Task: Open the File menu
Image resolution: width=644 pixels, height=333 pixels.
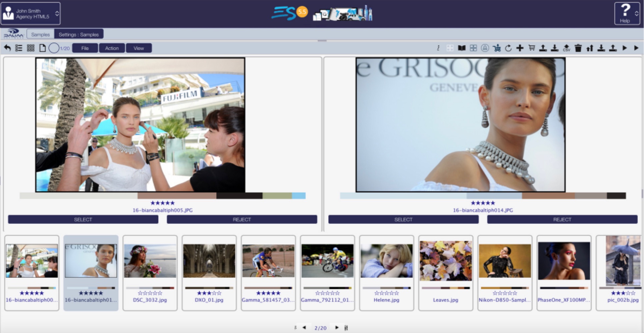Action: coord(85,48)
